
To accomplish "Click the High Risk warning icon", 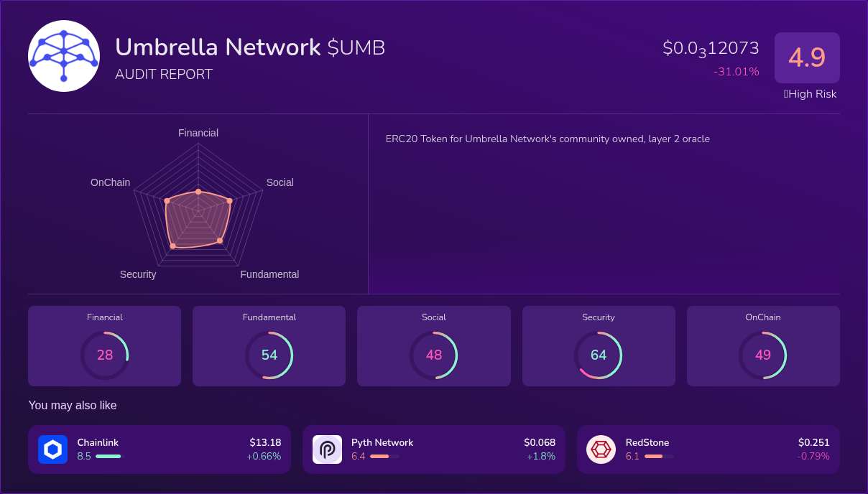I will tap(785, 94).
